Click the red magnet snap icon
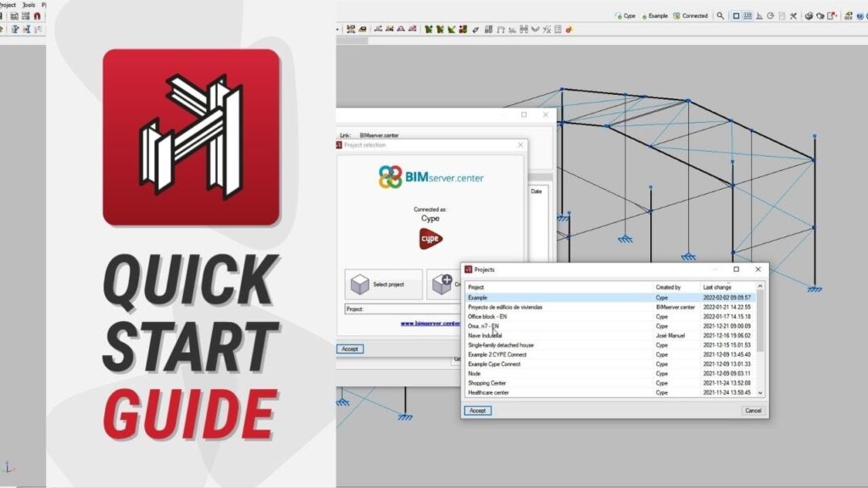The image size is (868, 488). pos(36,16)
